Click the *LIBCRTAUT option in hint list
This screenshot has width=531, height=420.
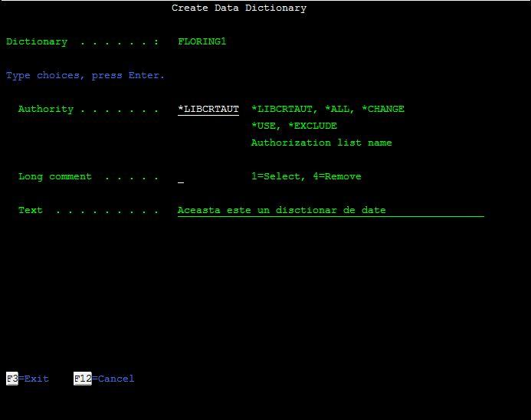[x=281, y=110]
